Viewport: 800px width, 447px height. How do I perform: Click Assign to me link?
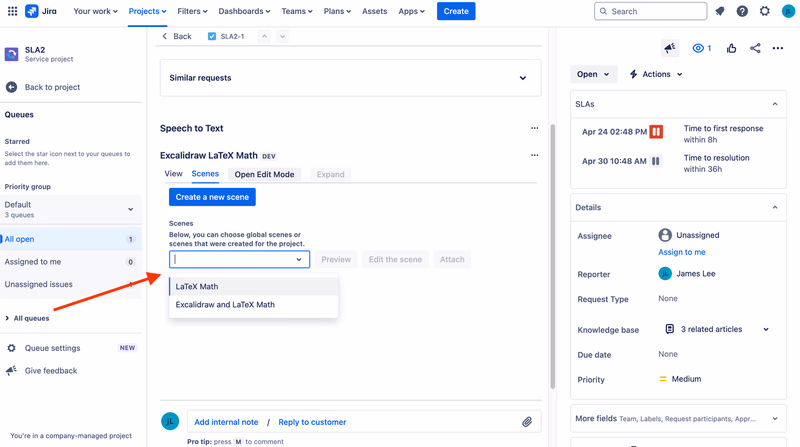tap(682, 252)
